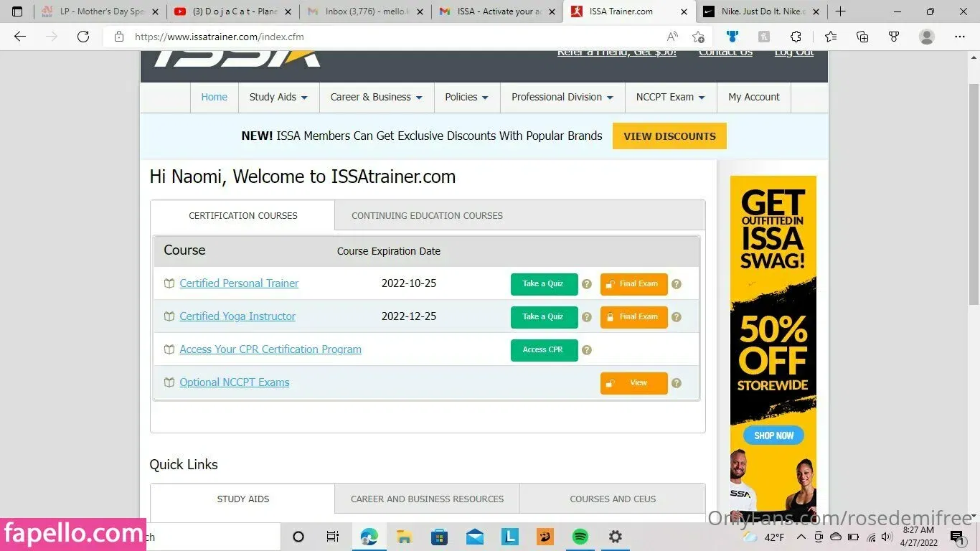
Task: Click the View Discounts button
Action: [x=669, y=136]
